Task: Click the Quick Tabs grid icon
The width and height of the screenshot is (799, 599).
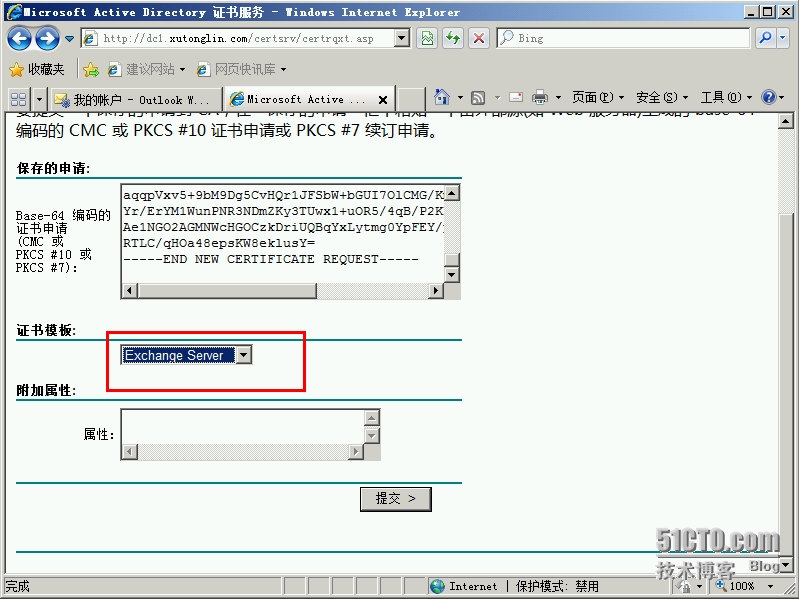Action: point(19,99)
